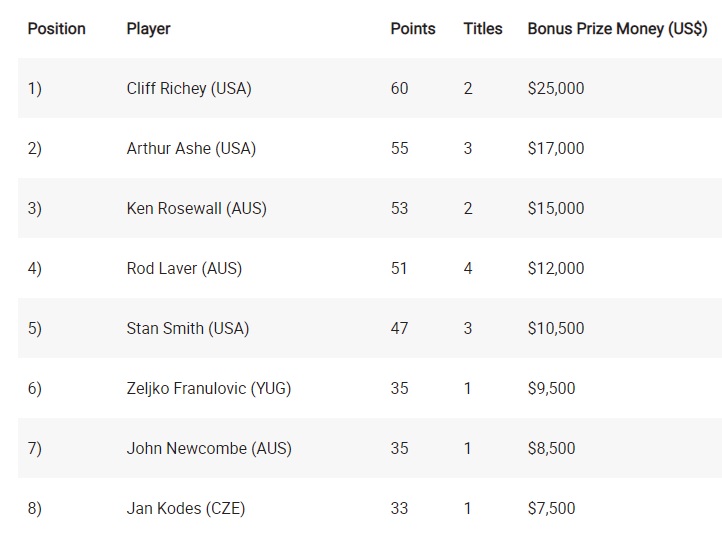
Task: Click the Position column header
Action: coord(57,29)
